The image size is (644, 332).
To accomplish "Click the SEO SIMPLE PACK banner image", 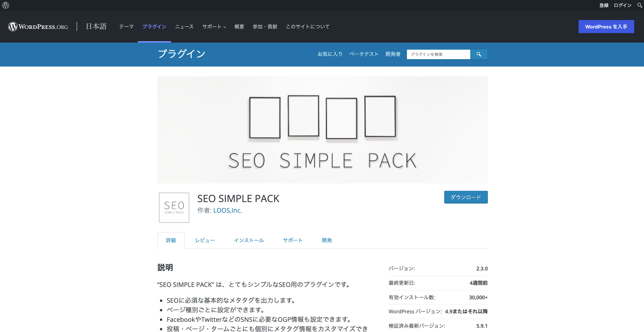I will click(322, 130).
